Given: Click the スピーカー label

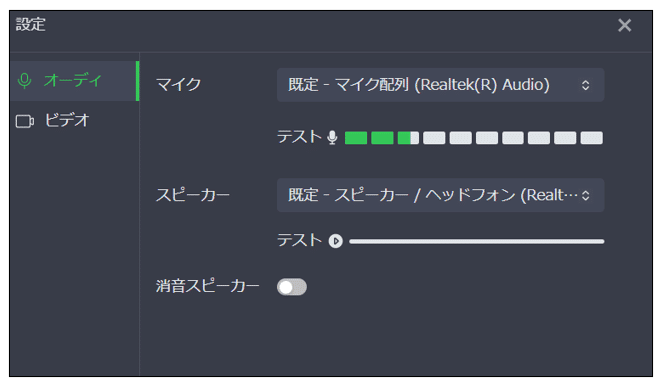Looking at the screenshot, I should (193, 195).
